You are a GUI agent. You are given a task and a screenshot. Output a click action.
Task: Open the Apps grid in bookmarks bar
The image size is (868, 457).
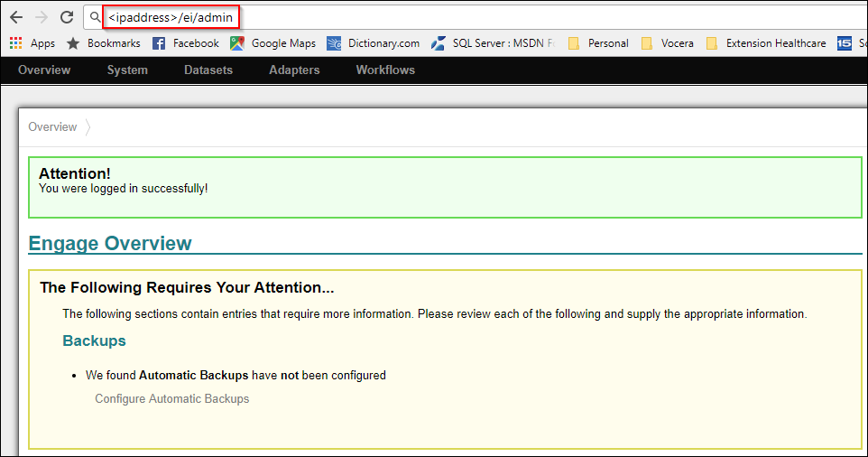pyautogui.click(x=32, y=43)
